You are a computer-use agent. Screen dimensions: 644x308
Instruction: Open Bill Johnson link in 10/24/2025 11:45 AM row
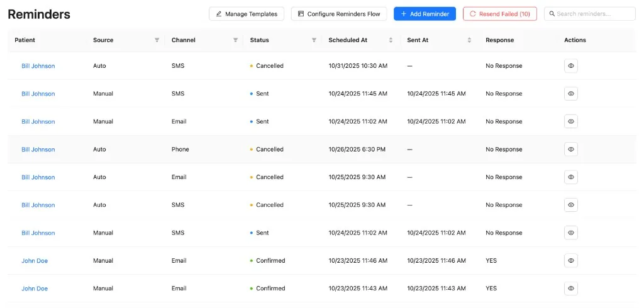point(38,94)
